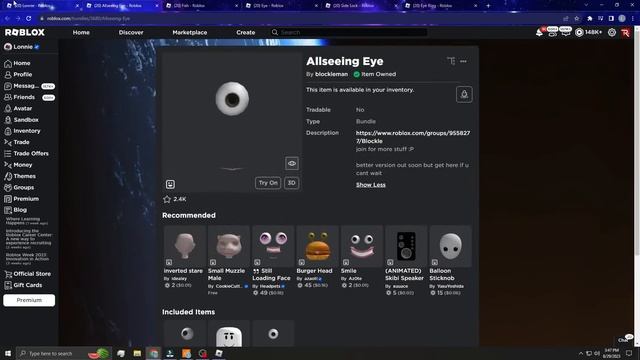
Task: Bookmark this page with the star icon
Action: pyautogui.click(x=577, y=18)
